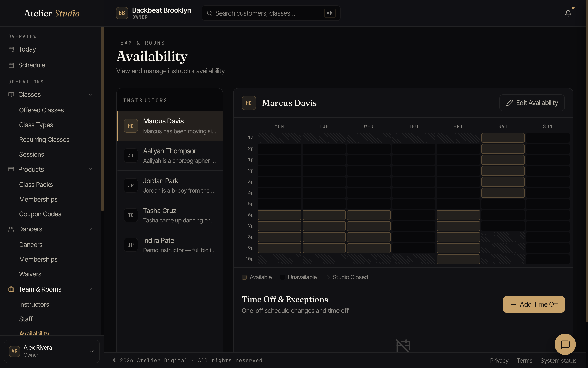Click Edit Availability button
Viewport: 588px width, 368px height.
532,103
